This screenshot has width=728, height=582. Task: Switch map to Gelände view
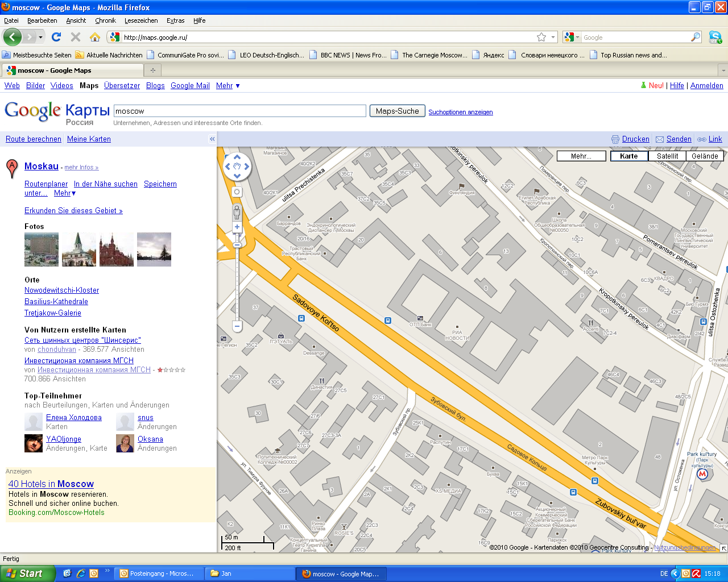[705, 156]
